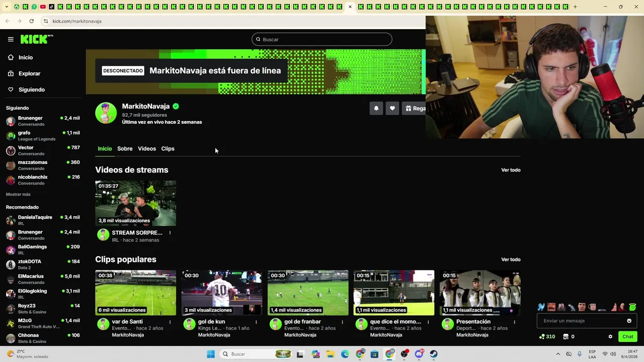The image size is (644, 362).
Task: Show hidden system tray icons chevron
Action: coord(558,354)
